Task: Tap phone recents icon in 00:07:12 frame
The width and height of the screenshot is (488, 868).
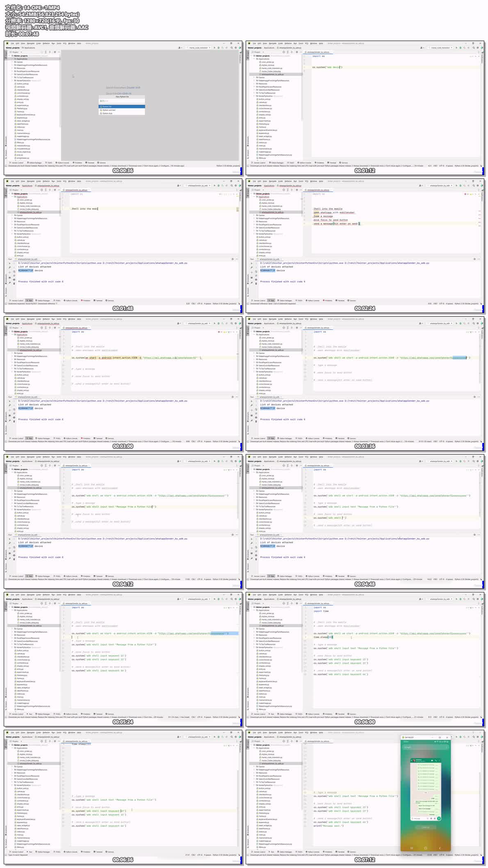Action: pyautogui.click(x=412, y=848)
